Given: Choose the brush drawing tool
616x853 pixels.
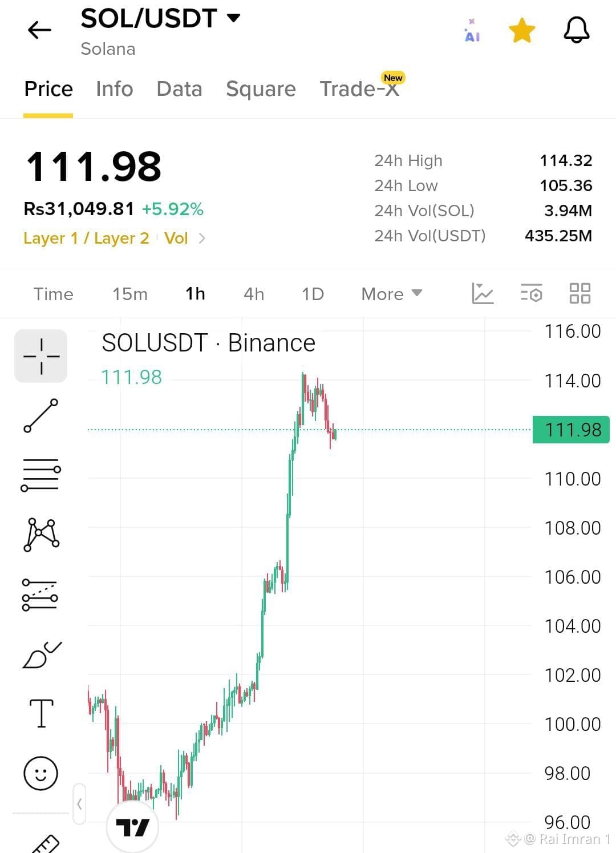Looking at the screenshot, I should point(42,654).
